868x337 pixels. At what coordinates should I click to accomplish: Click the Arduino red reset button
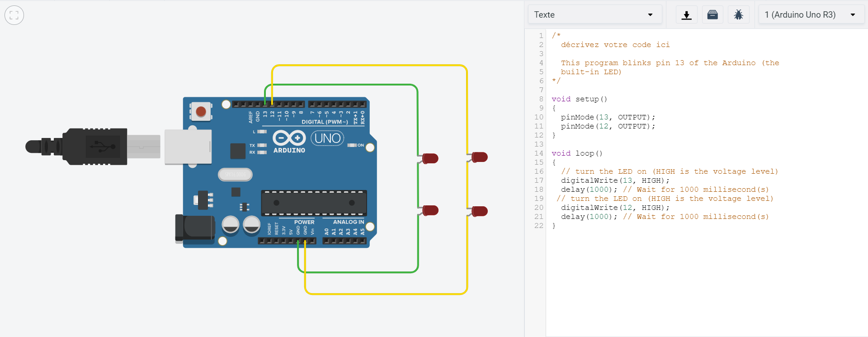(x=201, y=111)
